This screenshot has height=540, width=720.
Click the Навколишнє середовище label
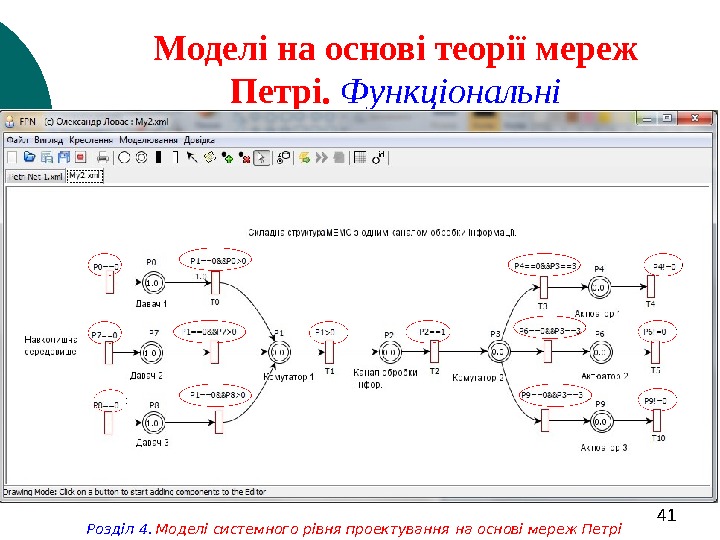(51, 346)
